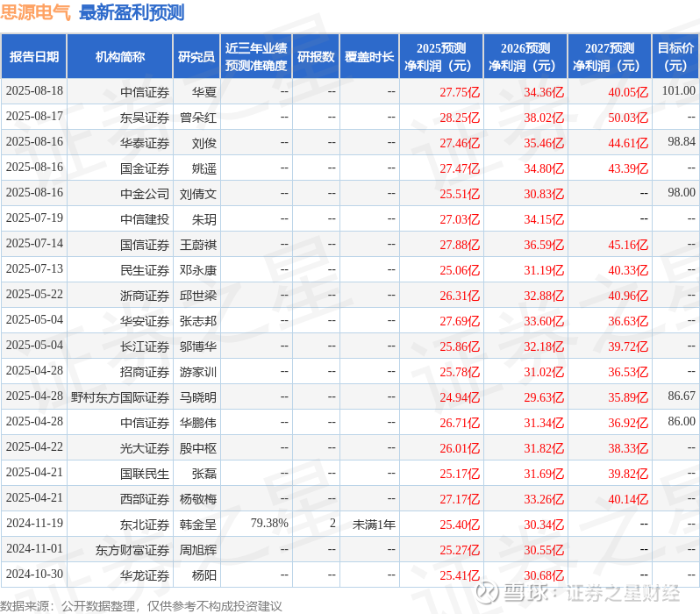Select researcher 张志邦
The width and height of the screenshot is (700, 614).
197,321
